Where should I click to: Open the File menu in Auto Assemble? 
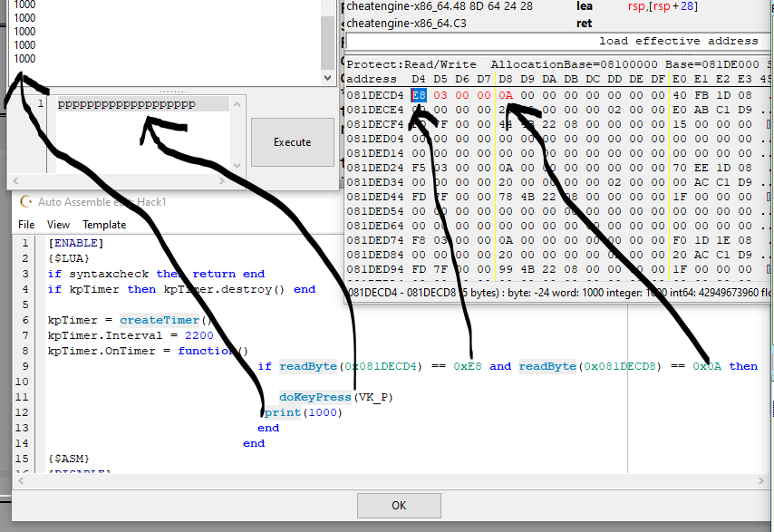click(x=26, y=224)
